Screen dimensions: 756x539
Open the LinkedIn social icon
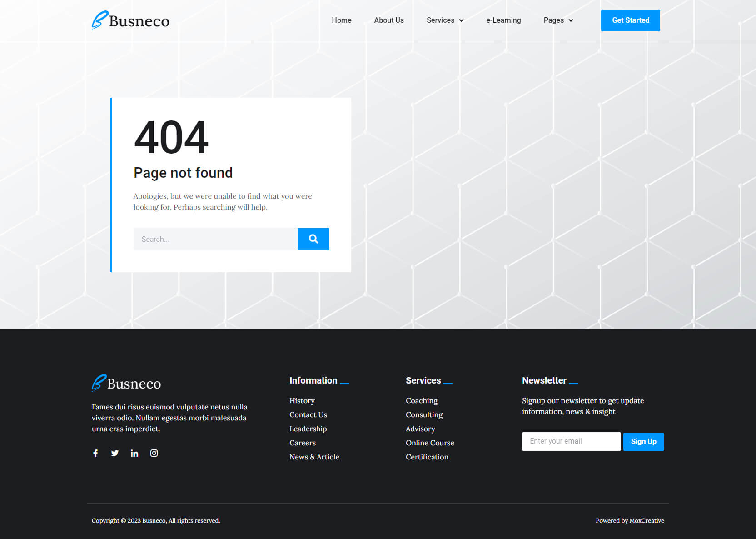pos(134,453)
